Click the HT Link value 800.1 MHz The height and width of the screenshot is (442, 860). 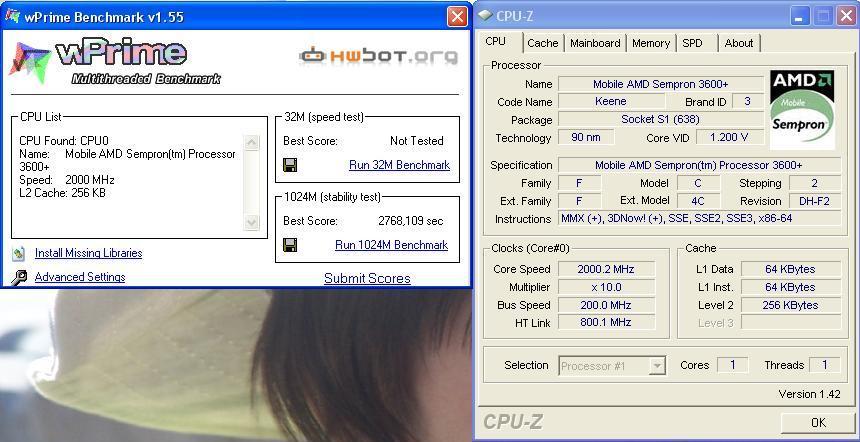pyautogui.click(x=606, y=323)
